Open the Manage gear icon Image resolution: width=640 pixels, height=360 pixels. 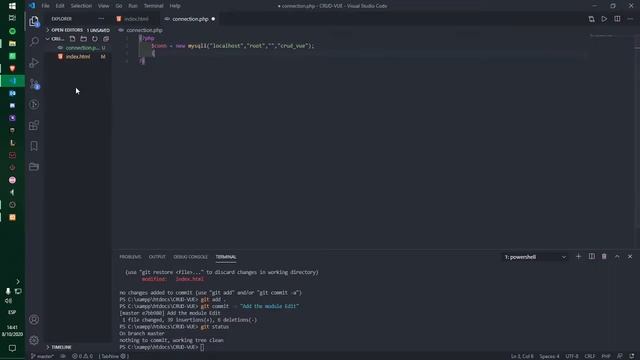[34, 340]
